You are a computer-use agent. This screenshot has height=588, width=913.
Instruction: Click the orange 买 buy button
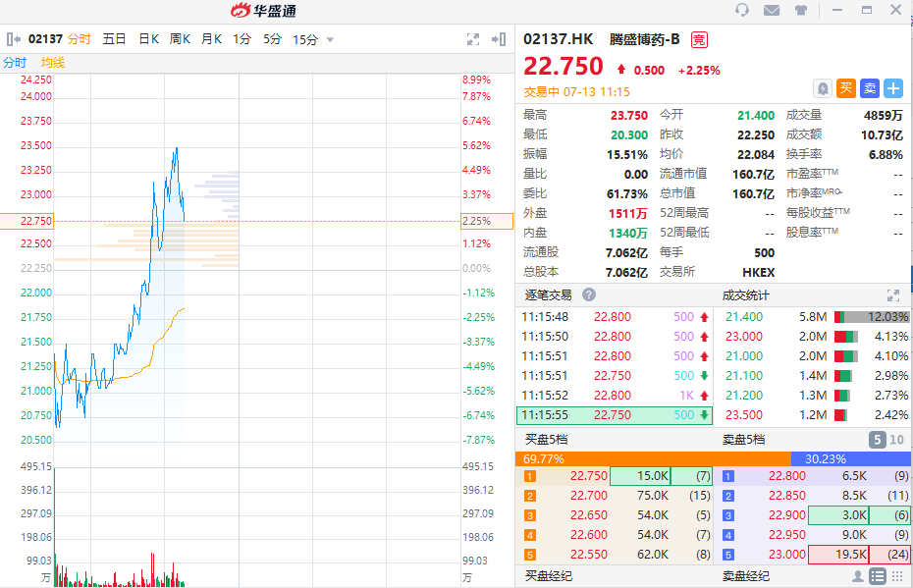coord(846,88)
